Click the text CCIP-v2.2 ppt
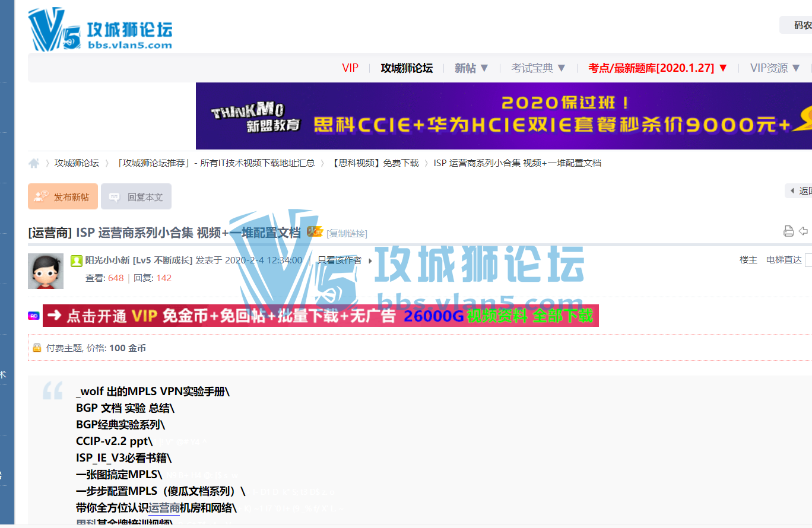 point(115,441)
